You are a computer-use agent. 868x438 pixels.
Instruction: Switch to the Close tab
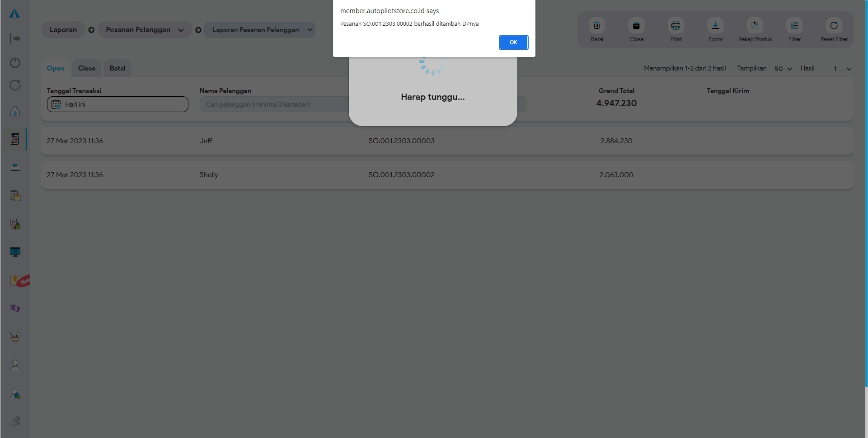click(x=87, y=68)
